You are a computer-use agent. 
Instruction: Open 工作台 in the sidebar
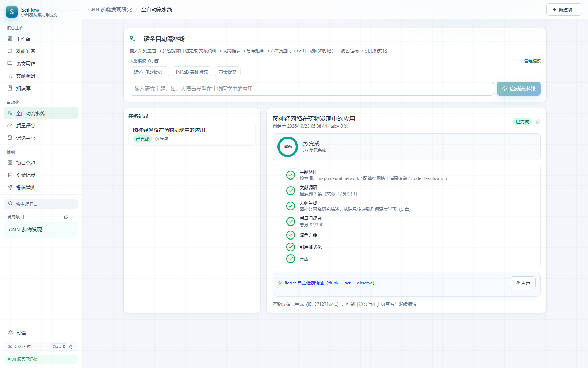point(41,39)
